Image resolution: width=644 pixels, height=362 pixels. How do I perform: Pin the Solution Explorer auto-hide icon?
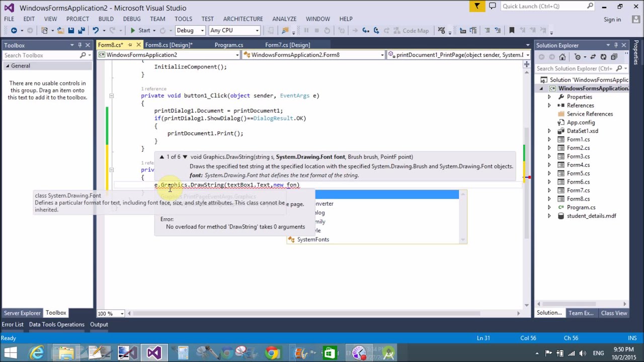click(x=616, y=45)
